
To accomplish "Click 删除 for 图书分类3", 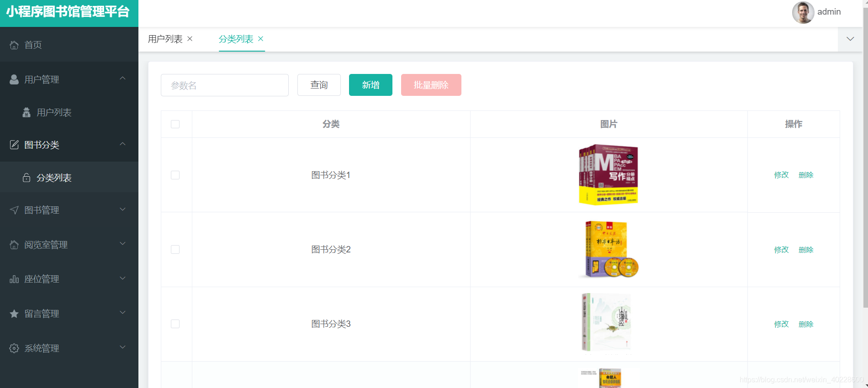I will click(806, 324).
